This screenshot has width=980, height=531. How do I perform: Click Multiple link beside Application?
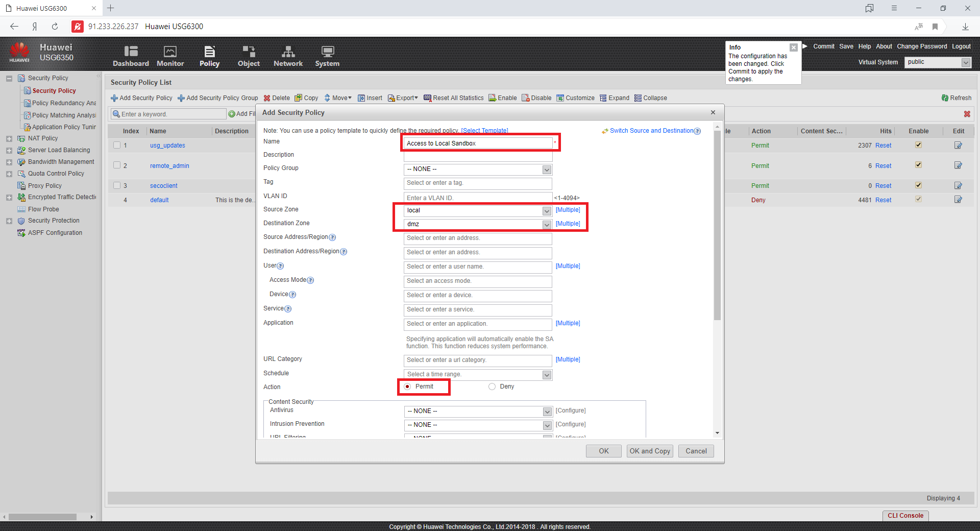(568, 323)
